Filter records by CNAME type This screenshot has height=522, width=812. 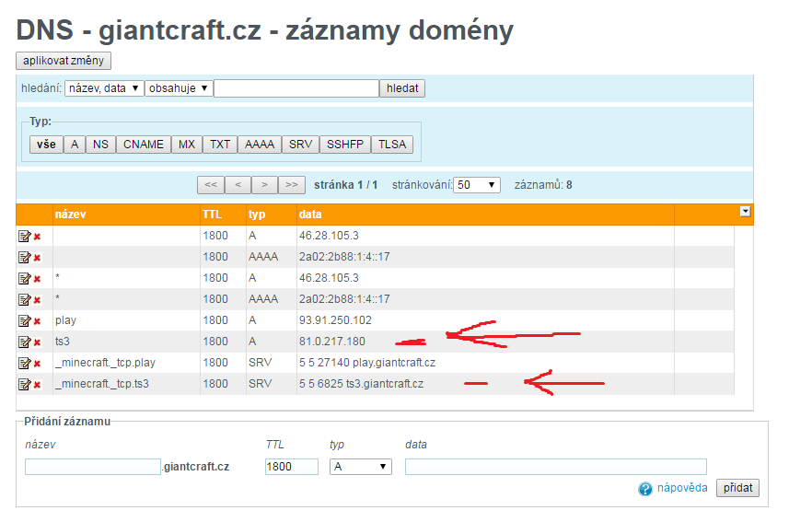tap(143, 145)
